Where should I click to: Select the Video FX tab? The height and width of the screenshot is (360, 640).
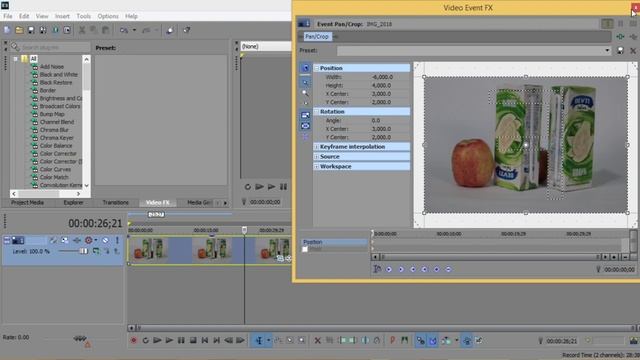pos(158,202)
